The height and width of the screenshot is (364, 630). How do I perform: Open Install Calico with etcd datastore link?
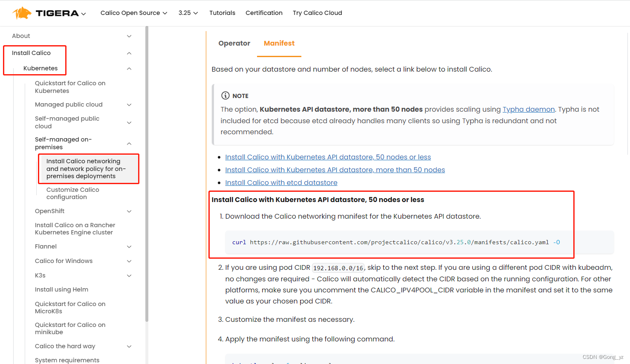281,183
